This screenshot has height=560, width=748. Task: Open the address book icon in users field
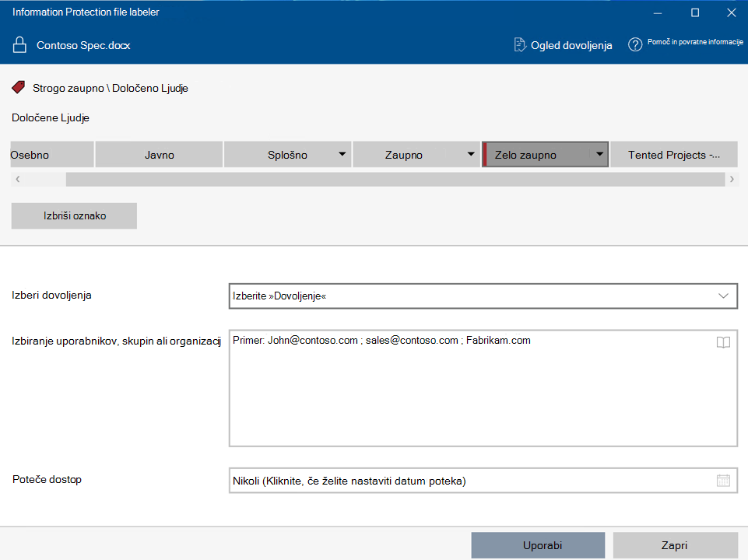point(723,342)
